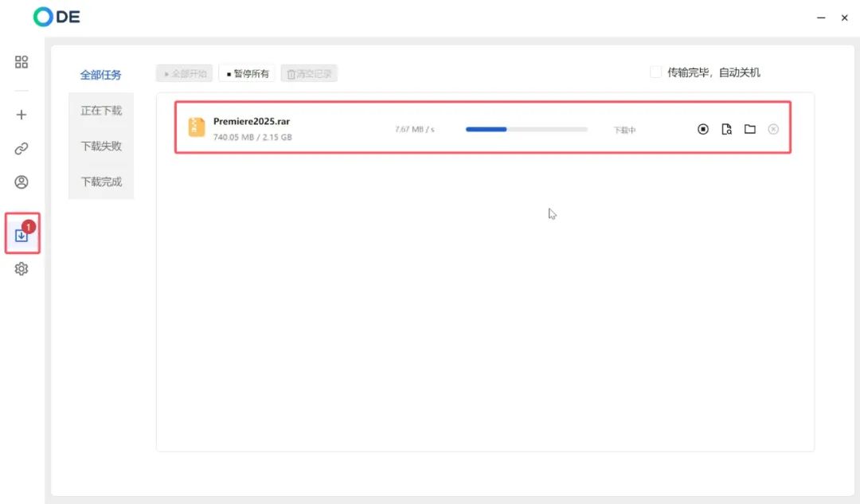Screen dimensions: 860x504
Task: Switch to the 下载完成 tab
Action: tap(101, 182)
